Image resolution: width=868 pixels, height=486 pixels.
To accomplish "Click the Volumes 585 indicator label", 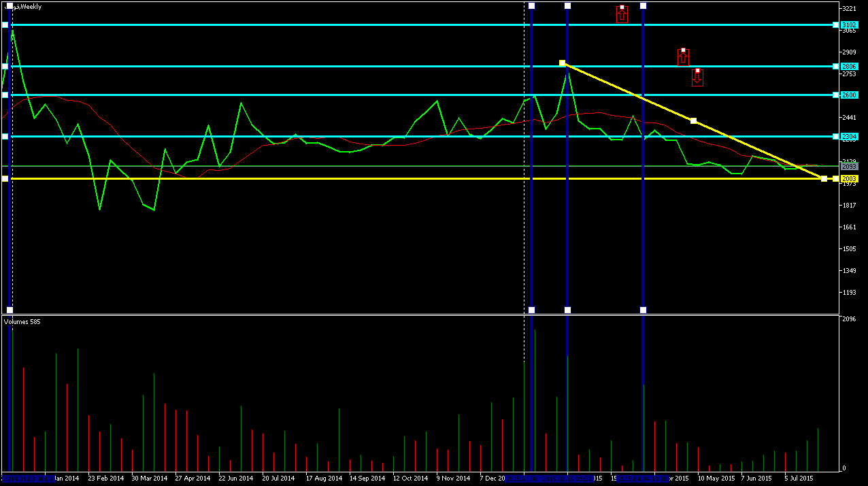I will click(22, 321).
